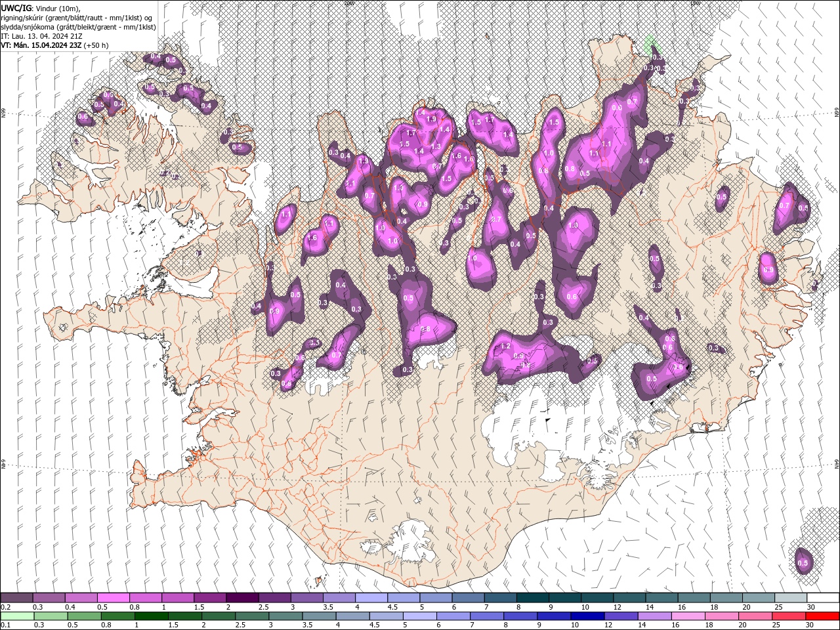The image size is (840, 630).
Task: Click the '0.1' label under lower legend
Action: tap(6, 625)
